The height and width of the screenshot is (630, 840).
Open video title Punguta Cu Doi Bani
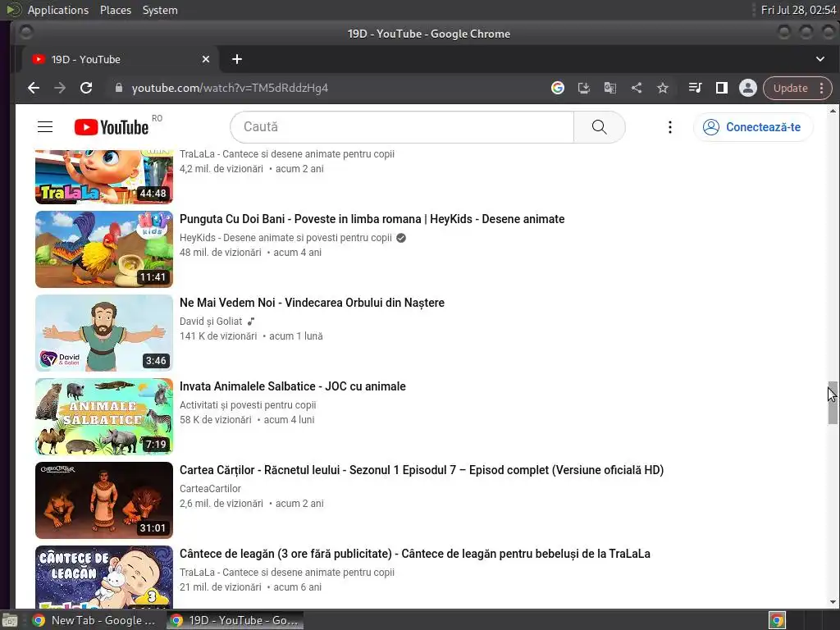click(372, 219)
